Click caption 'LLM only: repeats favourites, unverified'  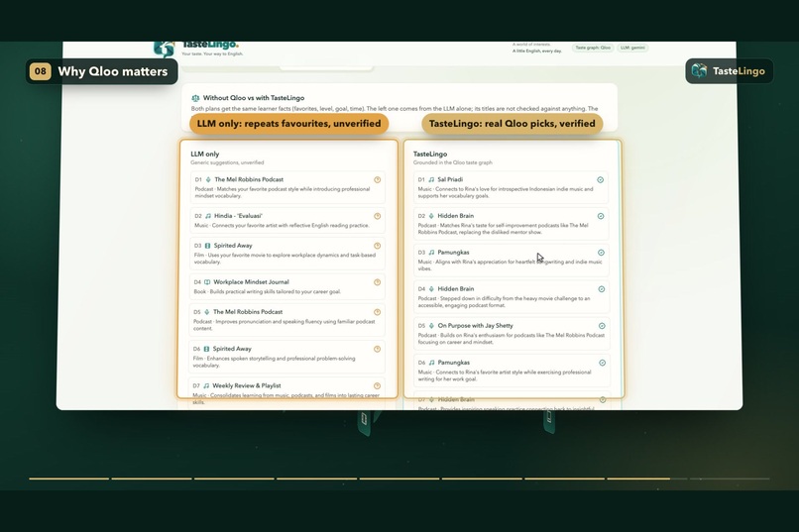(288, 124)
